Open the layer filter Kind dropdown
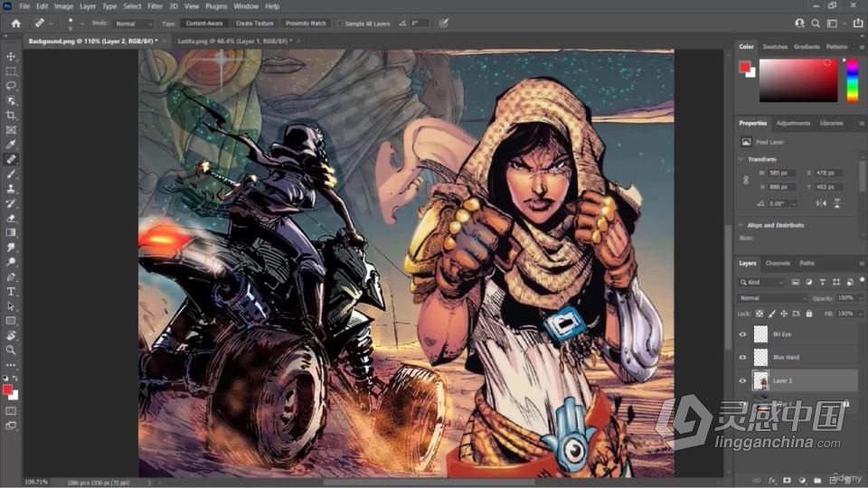This screenshot has height=488, width=868. (x=761, y=282)
